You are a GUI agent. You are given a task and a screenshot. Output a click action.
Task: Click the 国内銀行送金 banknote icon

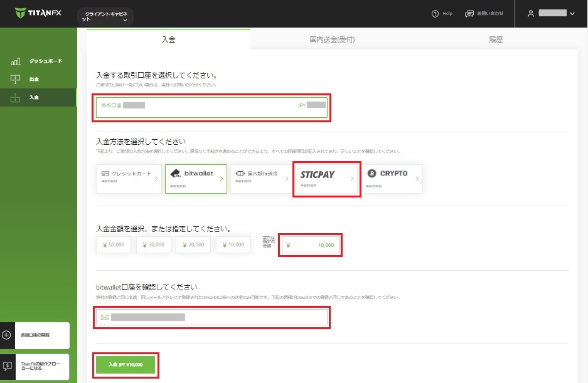(x=240, y=174)
